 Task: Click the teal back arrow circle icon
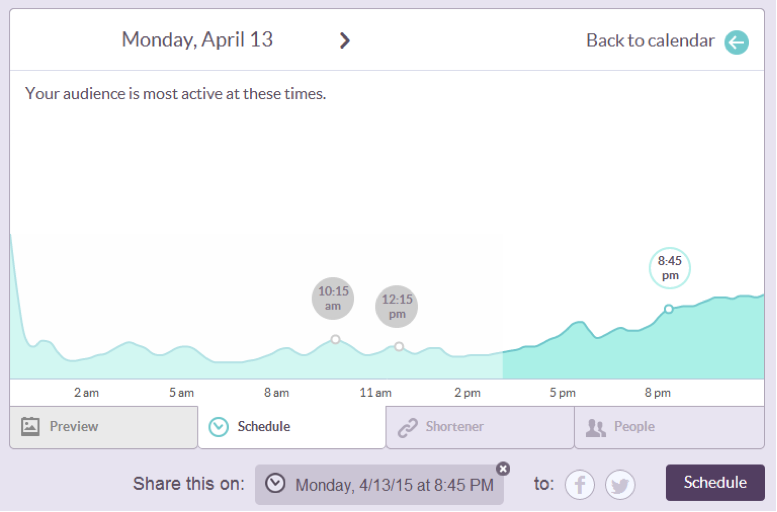tap(736, 41)
